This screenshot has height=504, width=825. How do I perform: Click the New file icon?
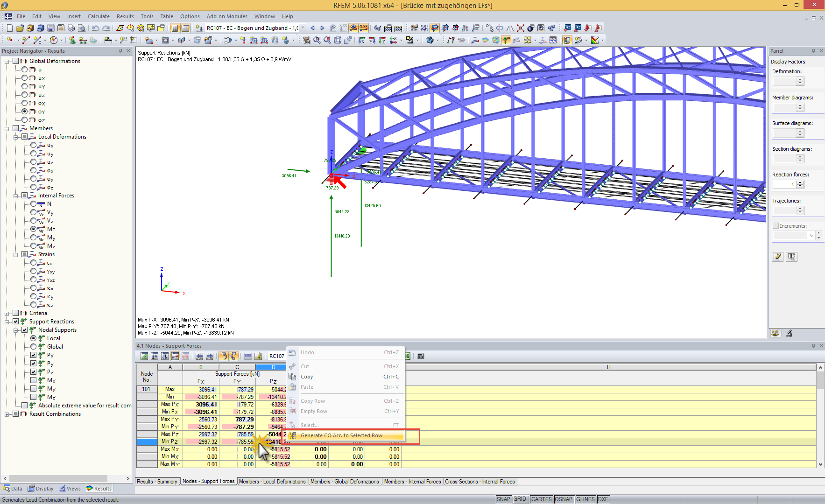pos(9,28)
